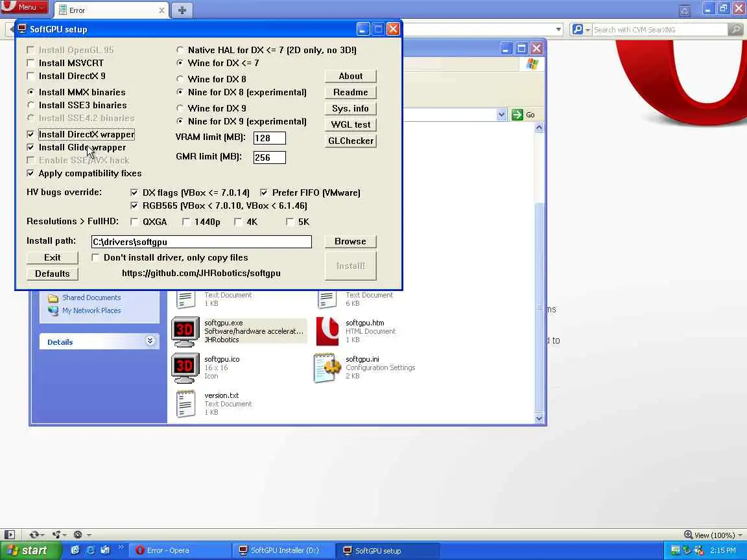
Task: Toggle DX flags VBox override checkbox
Action: [134, 193]
